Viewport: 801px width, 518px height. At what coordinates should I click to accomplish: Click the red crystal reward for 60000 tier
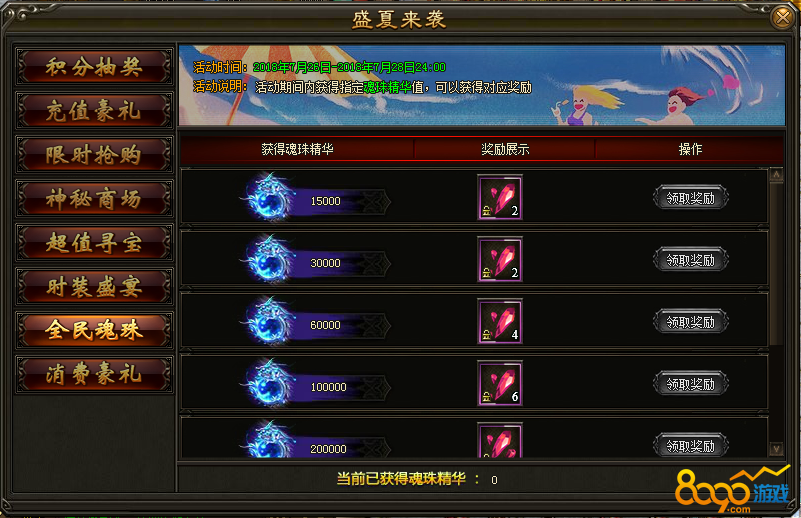[x=500, y=321]
